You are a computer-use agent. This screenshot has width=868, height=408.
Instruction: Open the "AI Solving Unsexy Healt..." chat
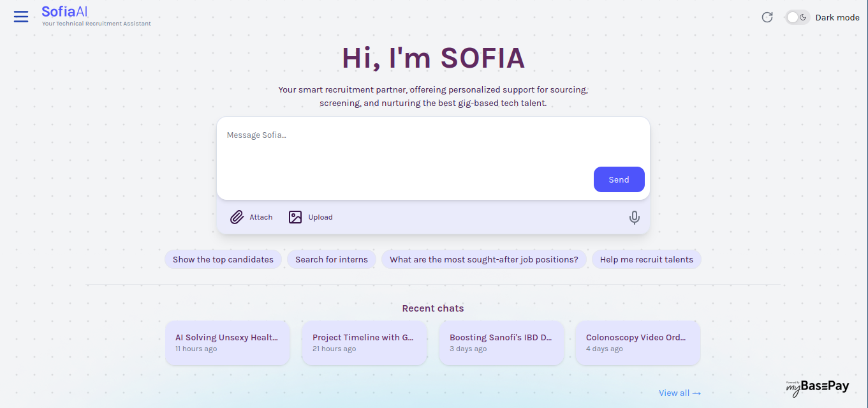pos(227,343)
